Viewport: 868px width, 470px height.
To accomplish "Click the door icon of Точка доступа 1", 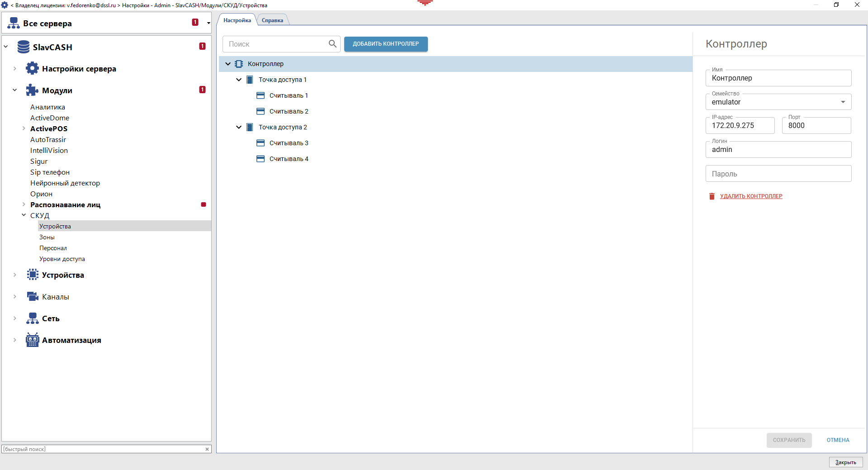I will (250, 80).
